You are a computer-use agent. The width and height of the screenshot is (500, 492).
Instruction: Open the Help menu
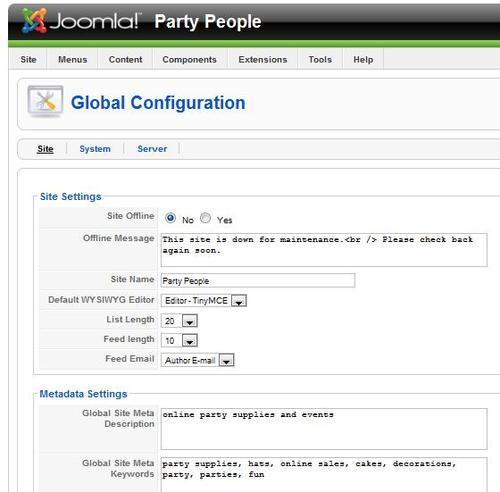(363, 59)
